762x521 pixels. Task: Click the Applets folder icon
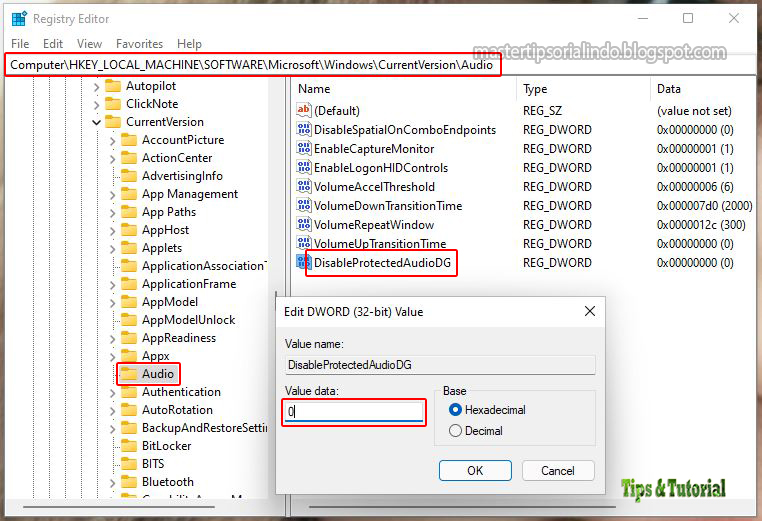pyautogui.click(x=129, y=248)
